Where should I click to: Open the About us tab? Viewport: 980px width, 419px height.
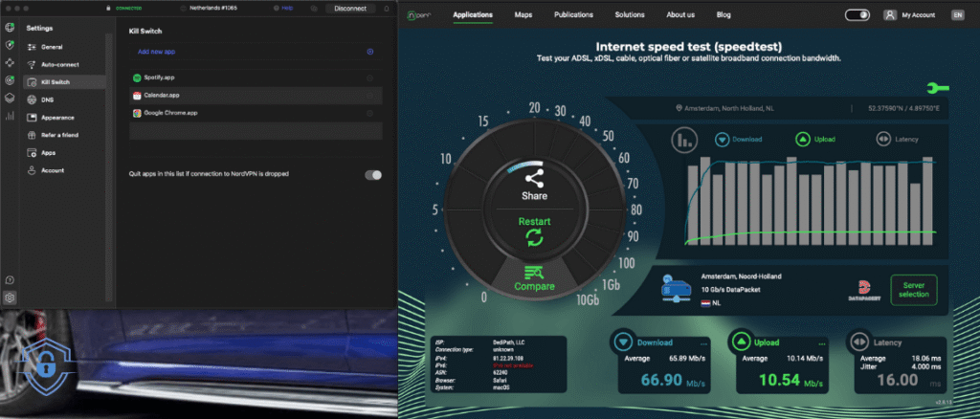680,15
